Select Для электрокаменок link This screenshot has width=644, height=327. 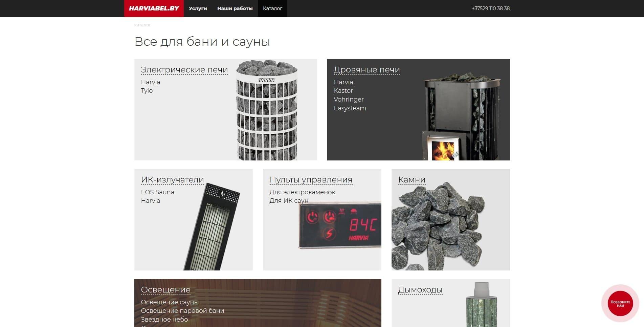[302, 192]
